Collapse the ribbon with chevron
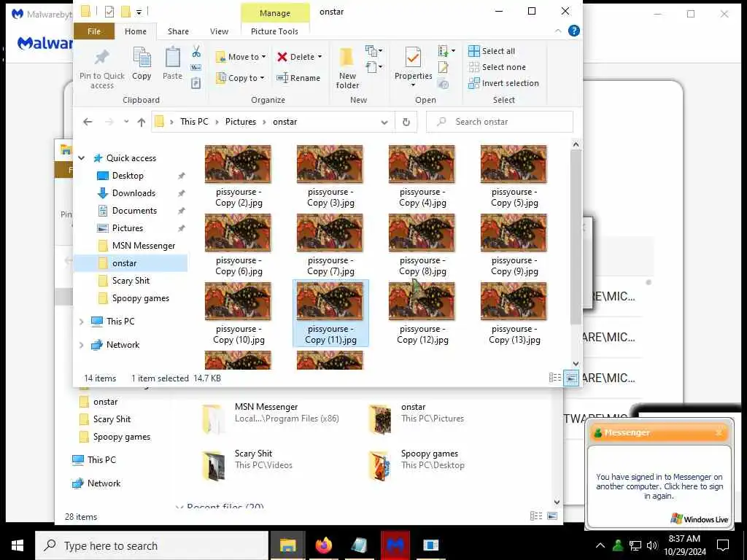The image size is (747, 560). [x=558, y=31]
